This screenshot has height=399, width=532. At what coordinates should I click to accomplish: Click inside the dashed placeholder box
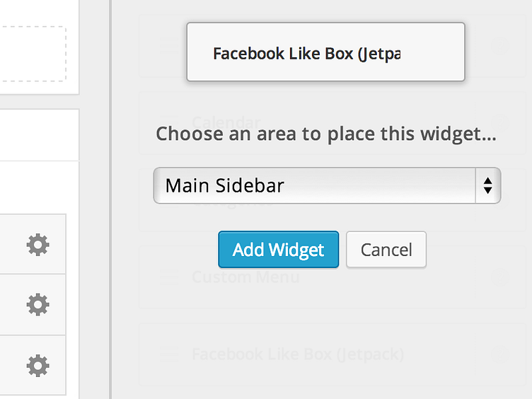coord(32,54)
